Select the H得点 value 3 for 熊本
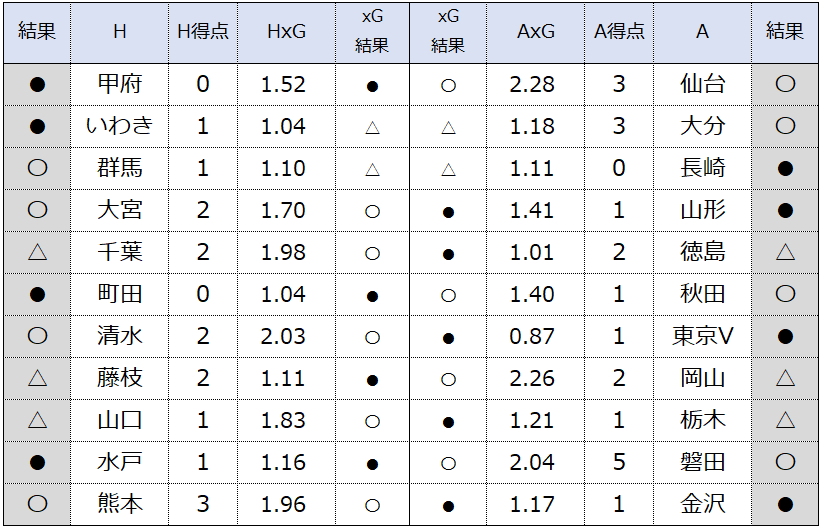The width and height of the screenshot is (824, 530). (x=203, y=505)
